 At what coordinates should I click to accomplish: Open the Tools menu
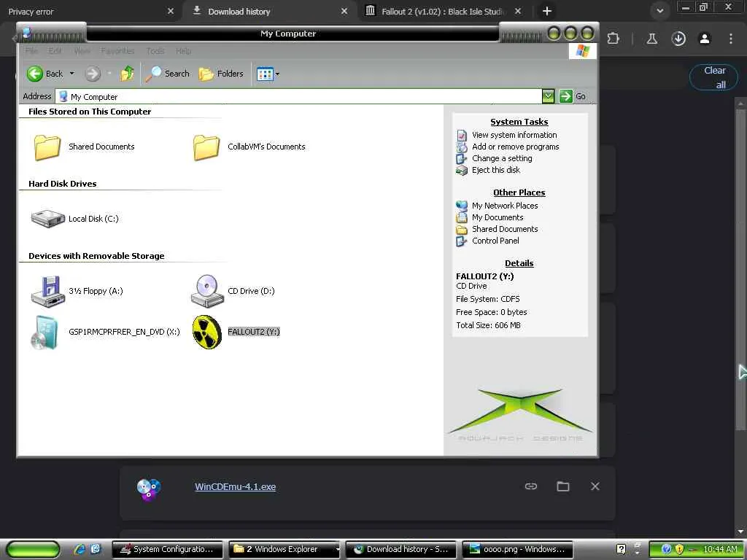[x=155, y=51]
